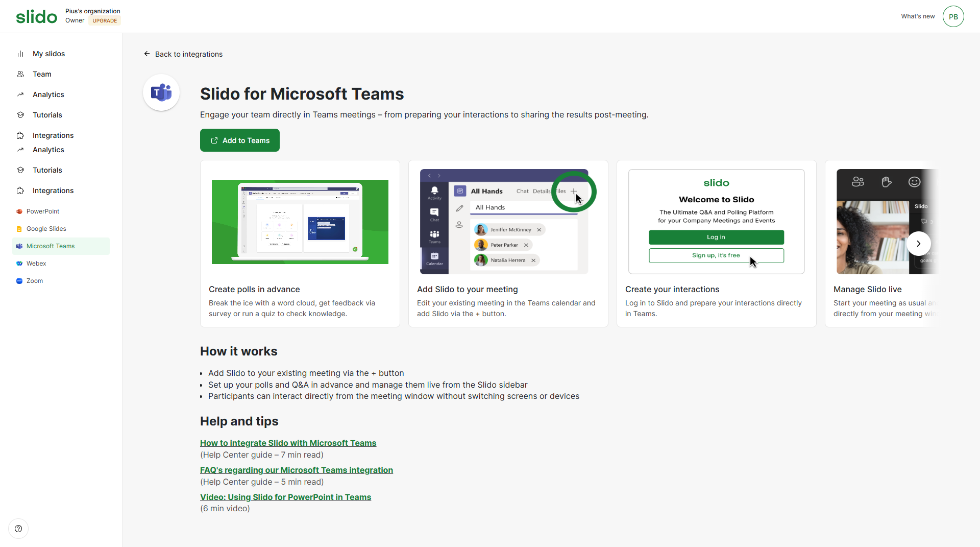Open the PB user avatar menu
The width and height of the screenshot is (980, 547).
953,16
